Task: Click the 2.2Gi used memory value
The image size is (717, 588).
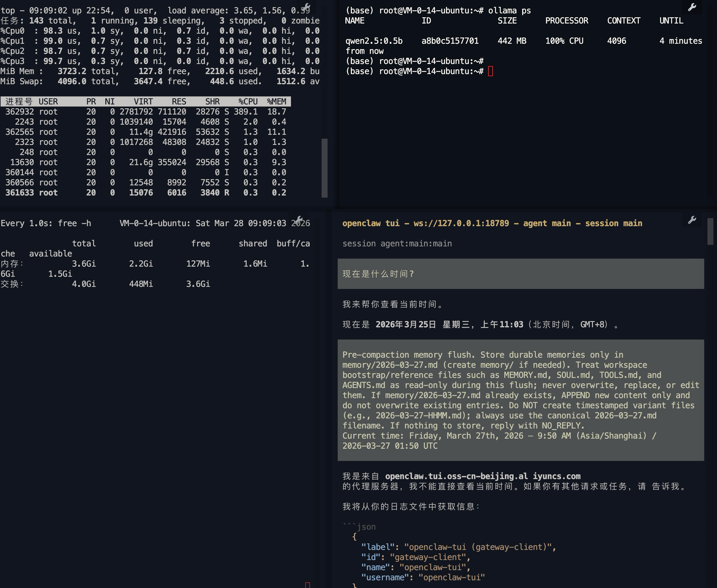Action: click(141, 264)
